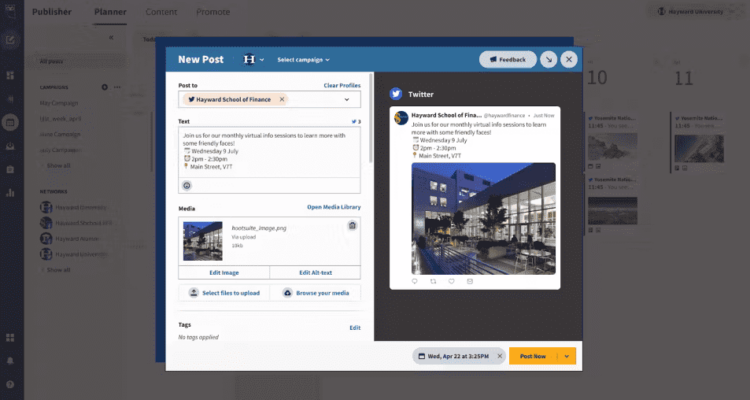Open the apps grid icon in sidebar

tap(10, 338)
